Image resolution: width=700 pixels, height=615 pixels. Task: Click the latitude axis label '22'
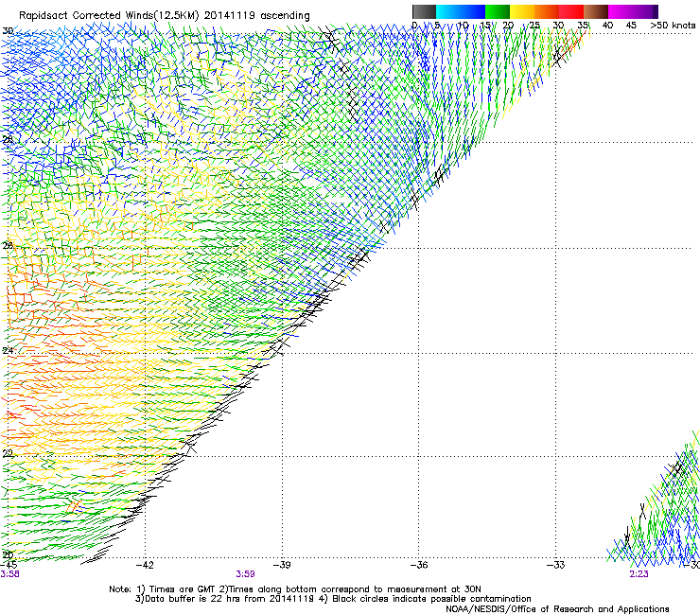coord(8,453)
